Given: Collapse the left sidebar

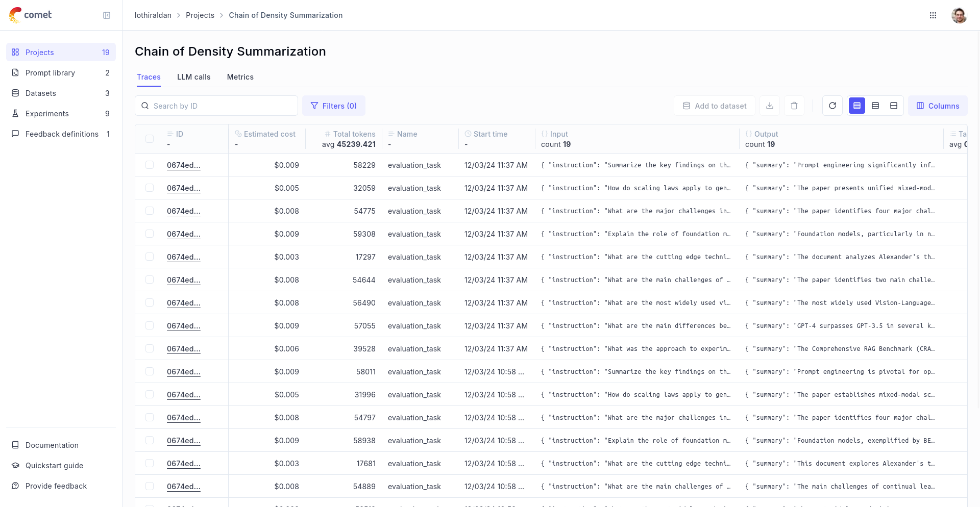Looking at the screenshot, I should point(107,15).
